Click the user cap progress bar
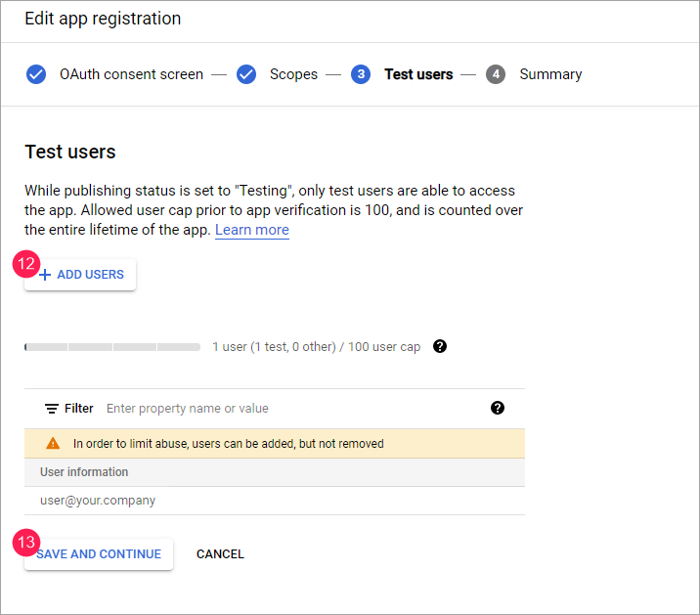Viewport: 700px width, 615px height. click(x=112, y=347)
